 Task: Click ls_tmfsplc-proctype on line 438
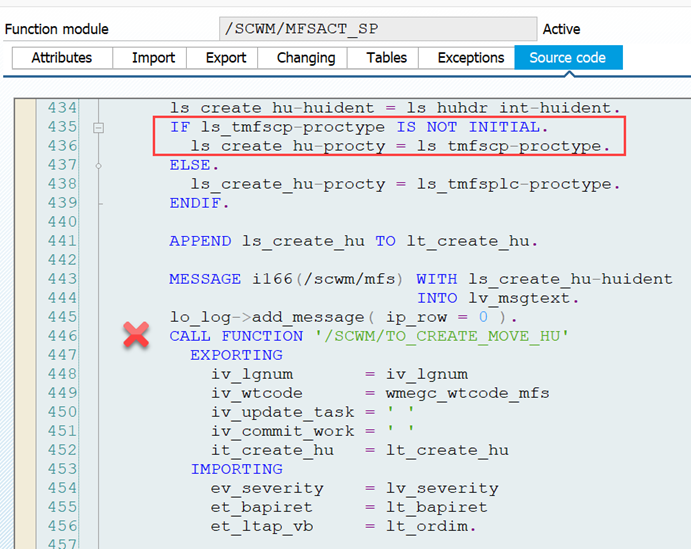514,184
